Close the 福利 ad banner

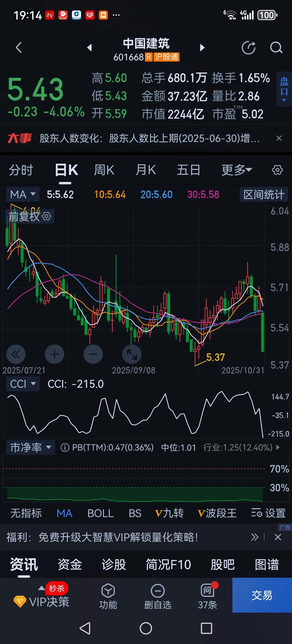278,537
